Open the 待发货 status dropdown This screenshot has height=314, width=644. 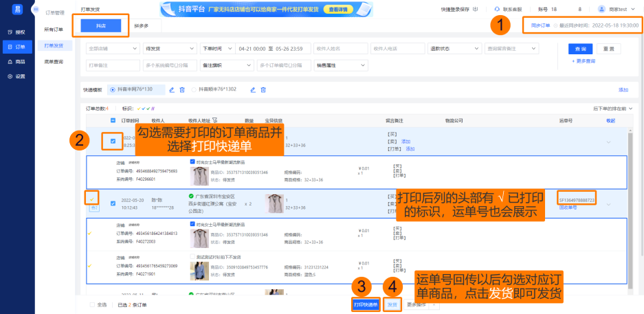click(170, 48)
